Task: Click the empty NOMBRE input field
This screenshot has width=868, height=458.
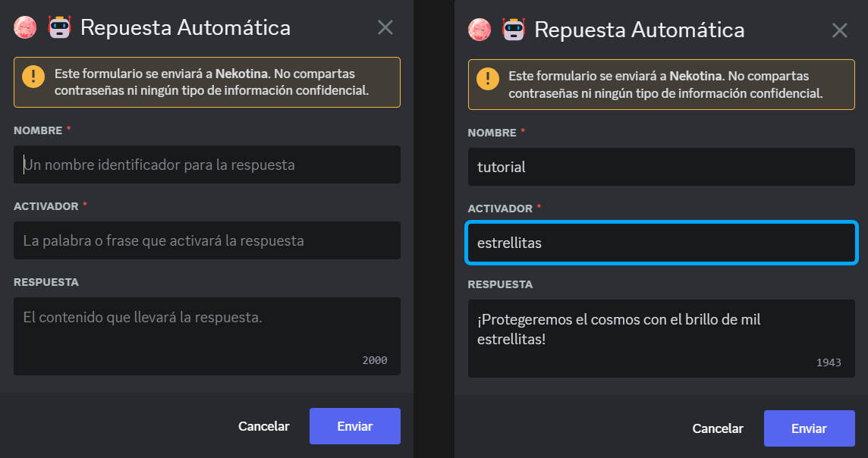Action: coord(207,165)
